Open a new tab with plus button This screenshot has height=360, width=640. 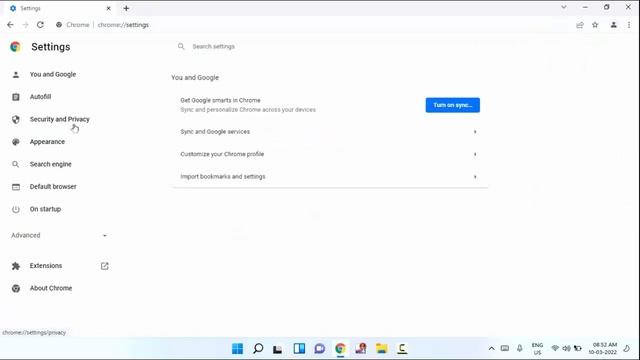pyautogui.click(x=126, y=8)
